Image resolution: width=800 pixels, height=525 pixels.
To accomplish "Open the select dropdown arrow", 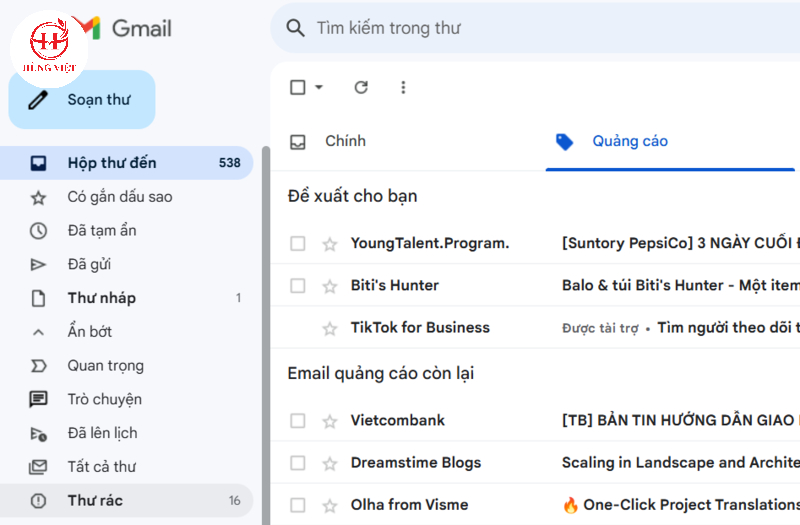I will click(319, 87).
